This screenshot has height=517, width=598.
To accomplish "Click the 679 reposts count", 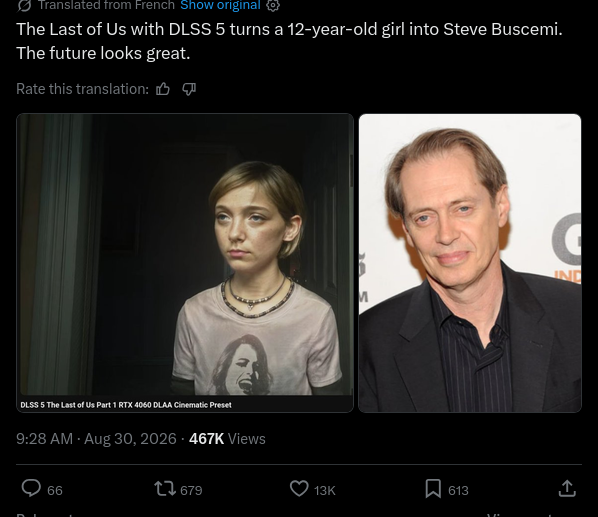I will [x=191, y=490].
